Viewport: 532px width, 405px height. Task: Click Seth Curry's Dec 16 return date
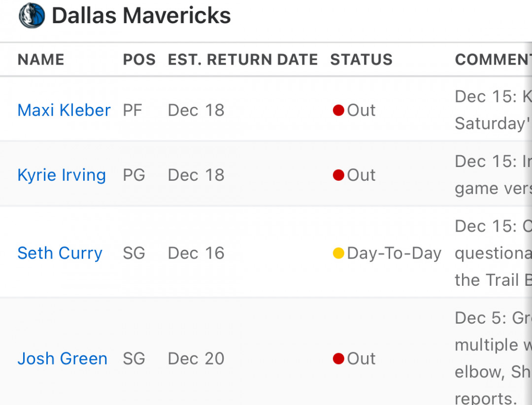[196, 253]
